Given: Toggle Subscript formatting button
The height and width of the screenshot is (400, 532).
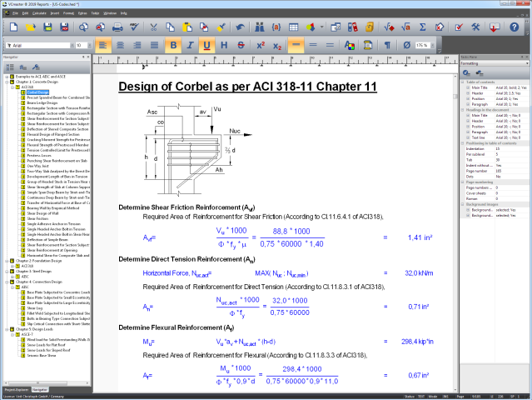Looking at the screenshot, I should pyautogui.click(x=276, y=45).
